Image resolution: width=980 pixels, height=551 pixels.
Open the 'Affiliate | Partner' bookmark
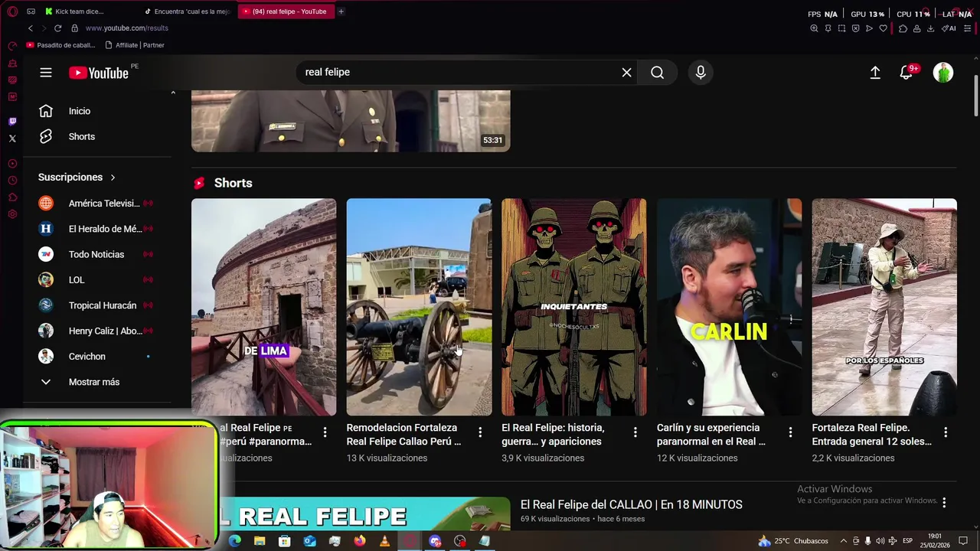pos(135,45)
